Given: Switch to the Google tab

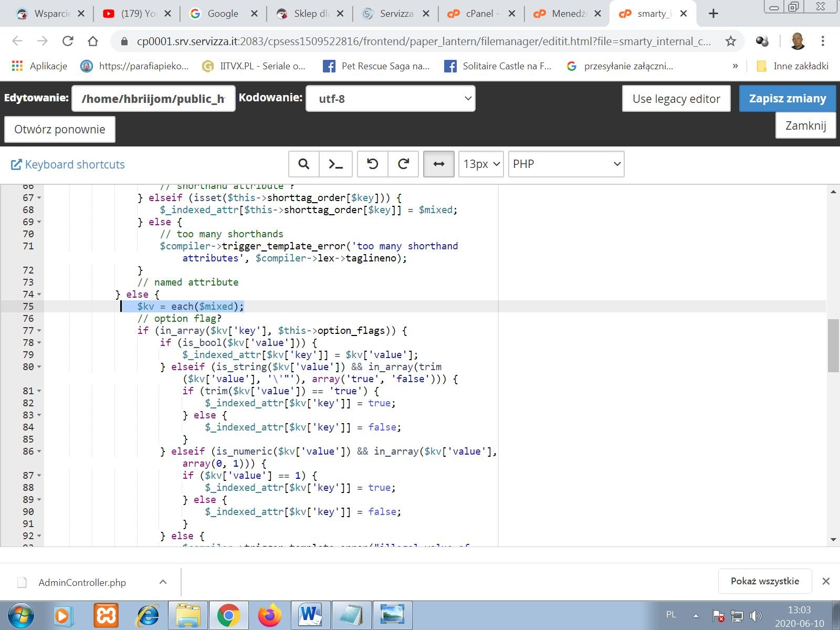Looking at the screenshot, I should point(223,14).
